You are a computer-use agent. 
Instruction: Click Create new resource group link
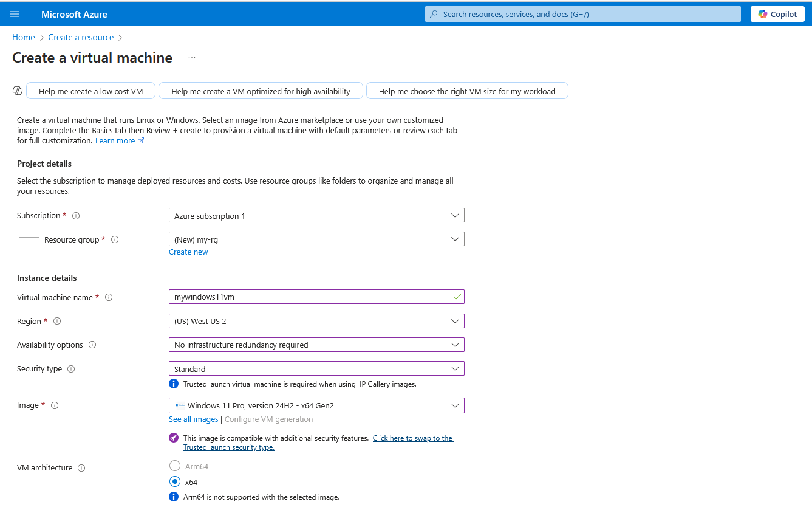[188, 252]
